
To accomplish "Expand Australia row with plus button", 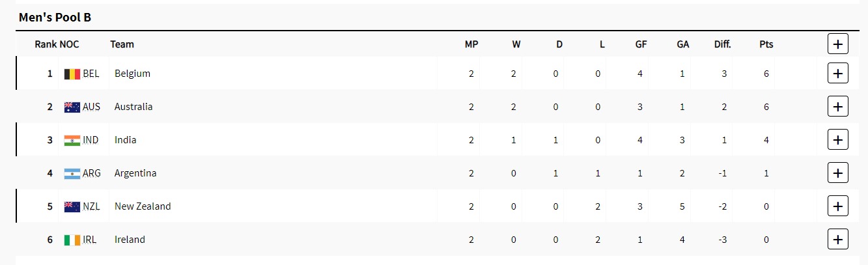I will point(837,107).
